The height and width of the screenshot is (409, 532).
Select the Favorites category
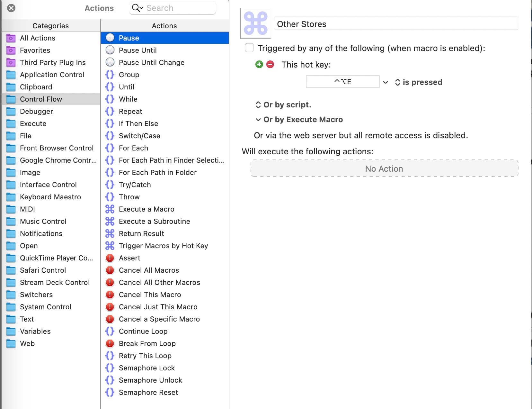pos(51,50)
